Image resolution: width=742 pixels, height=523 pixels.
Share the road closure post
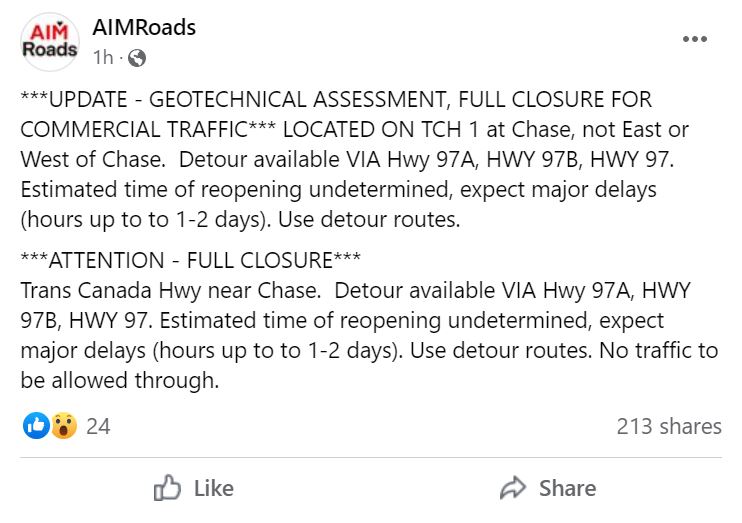click(x=548, y=488)
